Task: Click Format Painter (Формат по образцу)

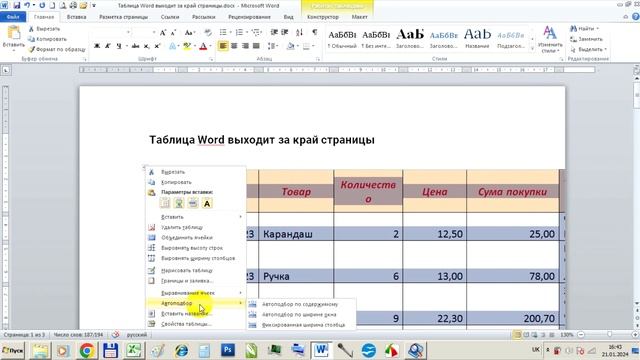Action: pos(57,49)
